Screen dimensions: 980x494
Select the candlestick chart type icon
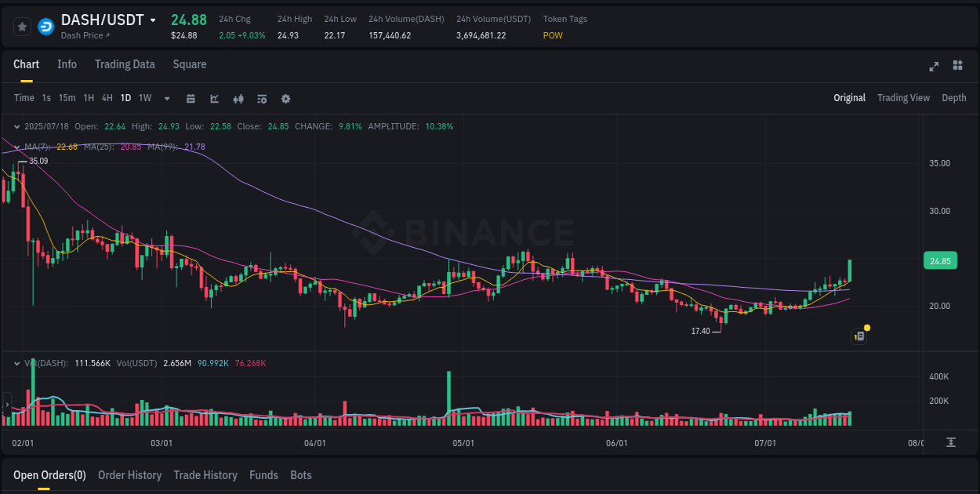pyautogui.click(x=238, y=99)
